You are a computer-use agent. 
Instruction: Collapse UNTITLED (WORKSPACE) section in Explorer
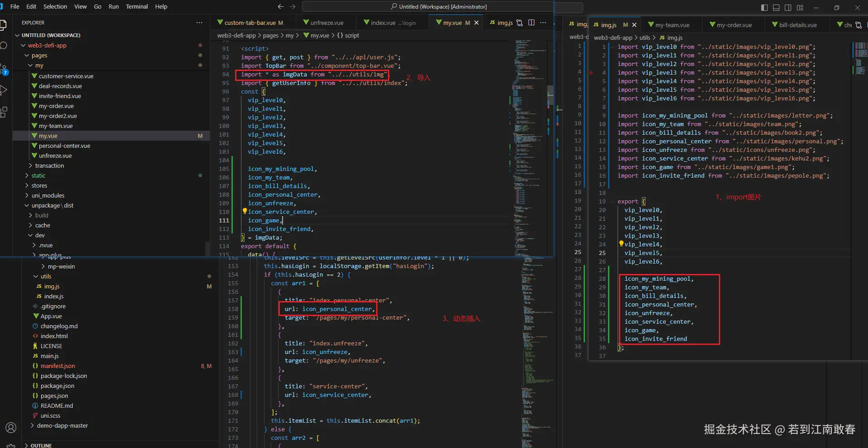[x=18, y=35]
